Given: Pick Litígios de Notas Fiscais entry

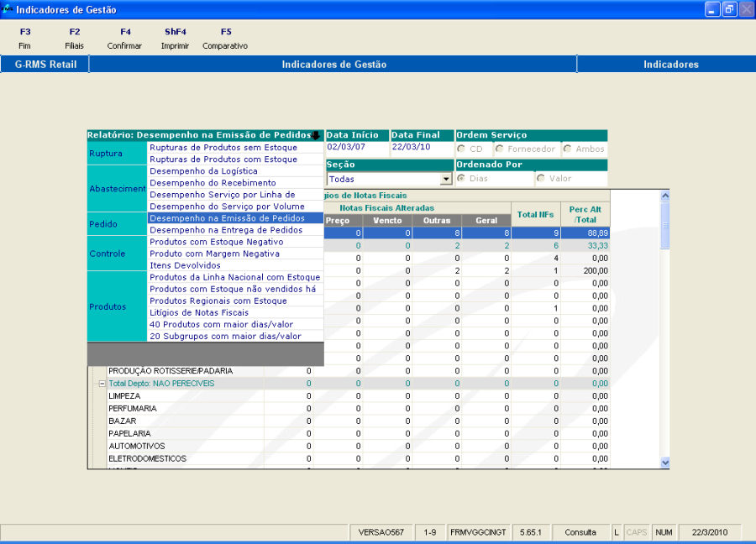Looking at the screenshot, I should click(x=198, y=312).
